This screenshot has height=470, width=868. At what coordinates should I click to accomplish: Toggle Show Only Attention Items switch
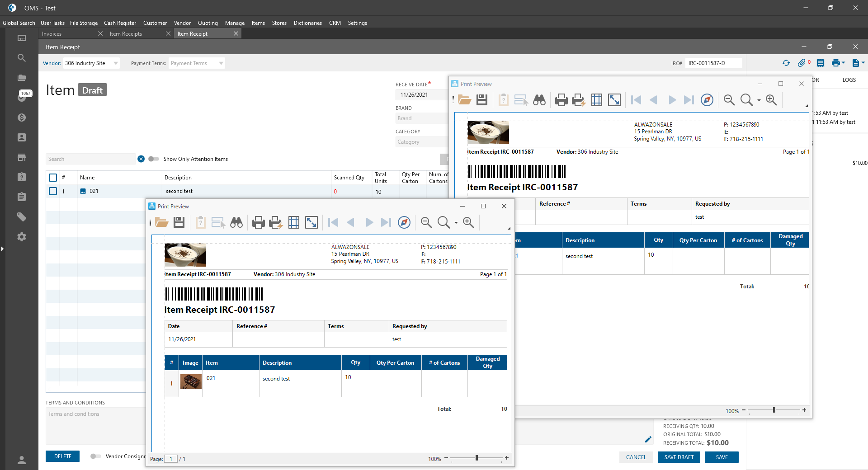[x=154, y=159]
